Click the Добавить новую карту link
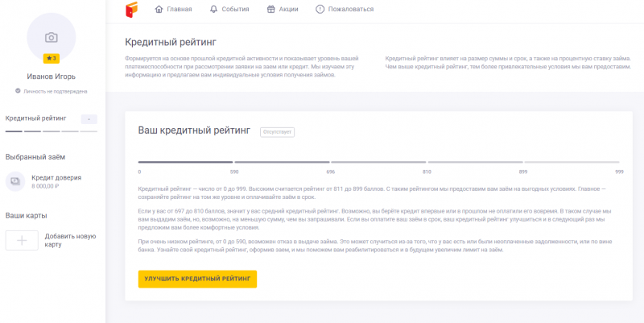Viewport: 644px width, 323px height. point(70,240)
